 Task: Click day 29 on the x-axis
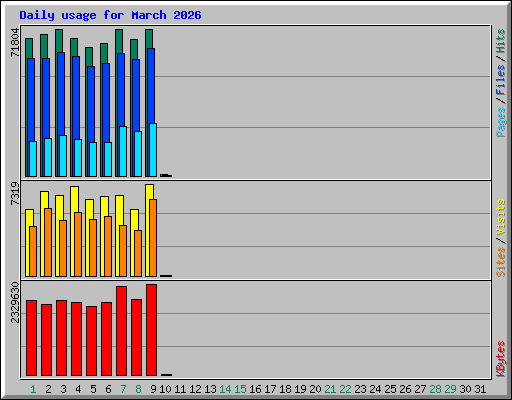(450, 389)
